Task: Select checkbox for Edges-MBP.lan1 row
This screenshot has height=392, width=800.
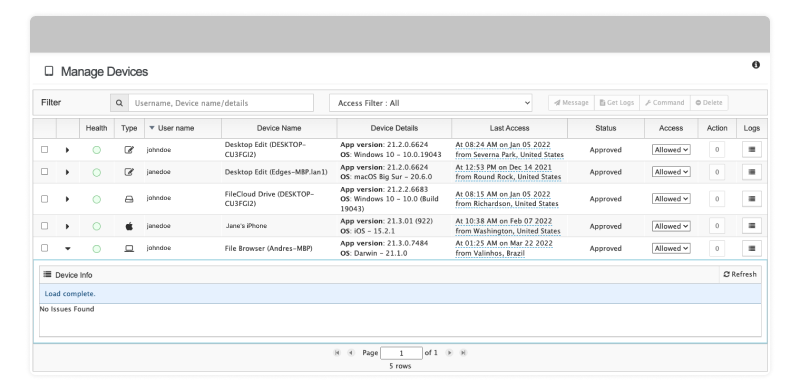Action: click(x=44, y=172)
